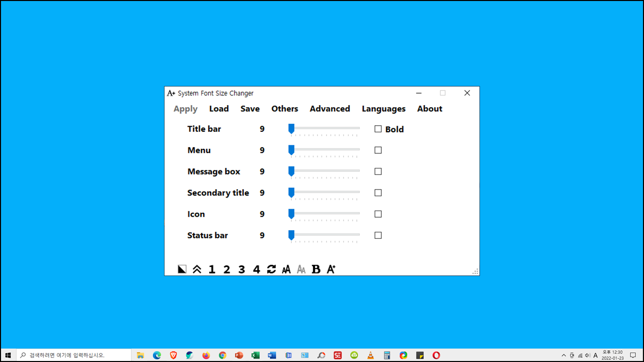Click the A+ app icon in title bar
This screenshot has height=362, width=644.
171,93
